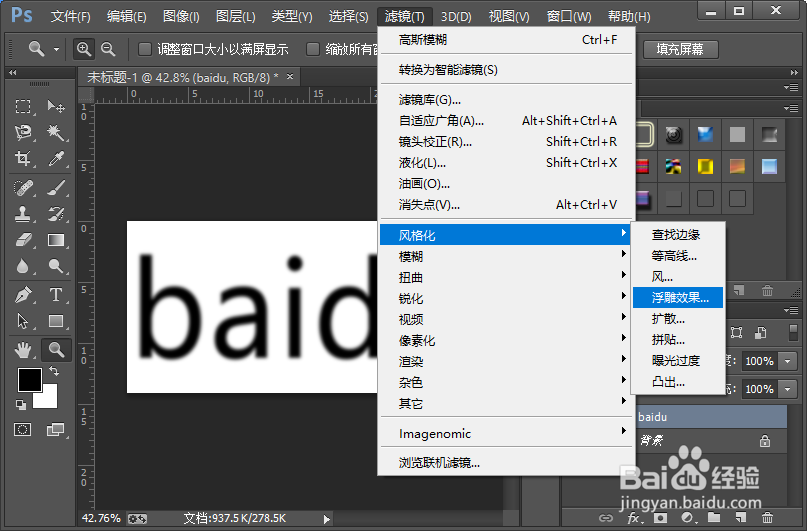The height and width of the screenshot is (531, 807).
Task: Open the zoom tool preset dropdown
Action: click(x=57, y=49)
